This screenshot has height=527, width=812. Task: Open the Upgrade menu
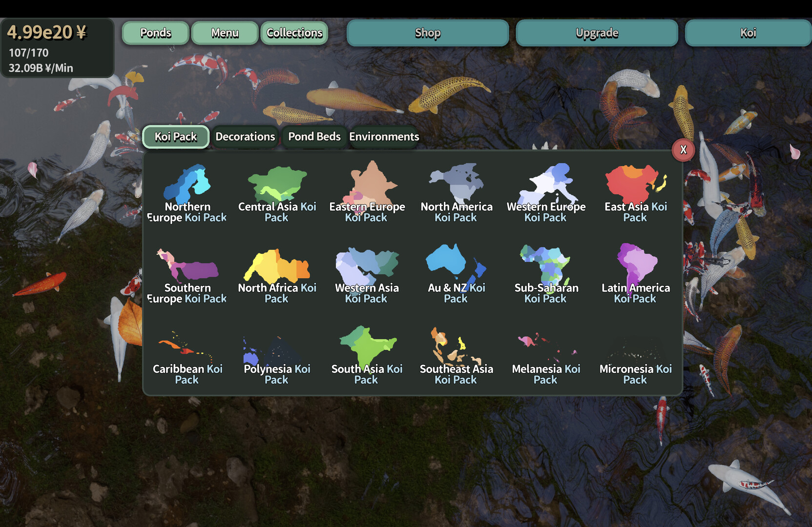596,33
